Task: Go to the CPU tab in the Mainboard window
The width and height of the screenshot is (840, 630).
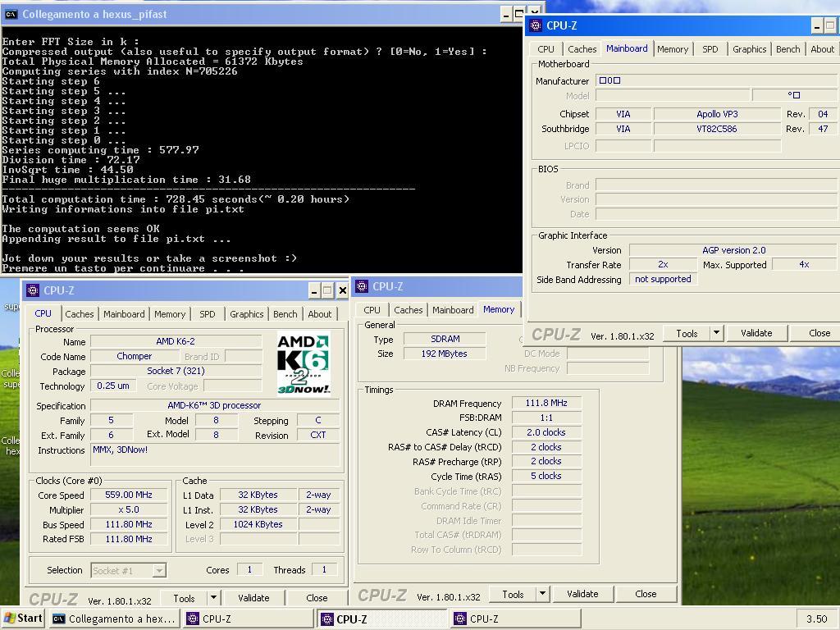Action: click(x=546, y=48)
